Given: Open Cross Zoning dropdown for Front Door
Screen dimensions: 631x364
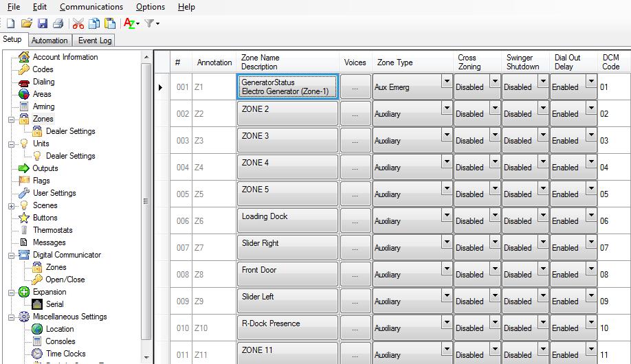Looking at the screenshot, I should pyautogui.click(x=495, y=269).
